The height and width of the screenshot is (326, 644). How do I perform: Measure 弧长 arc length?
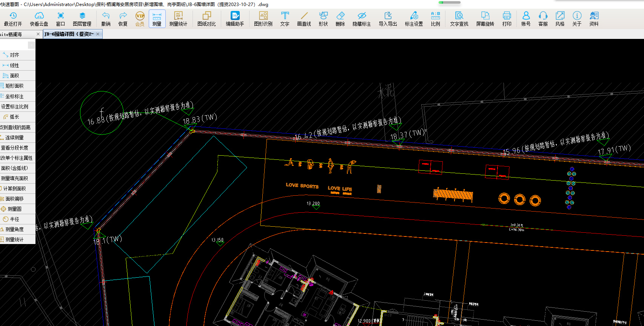point(18,117)
